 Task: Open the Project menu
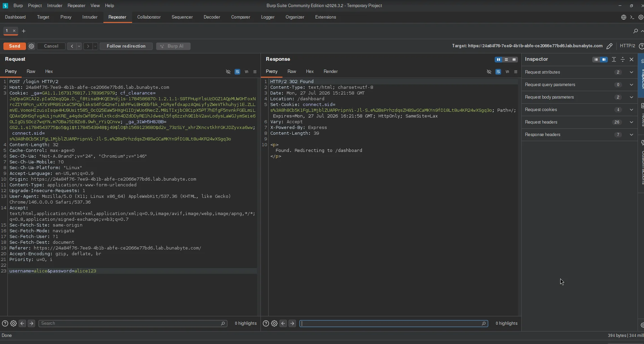coord(35,6)
